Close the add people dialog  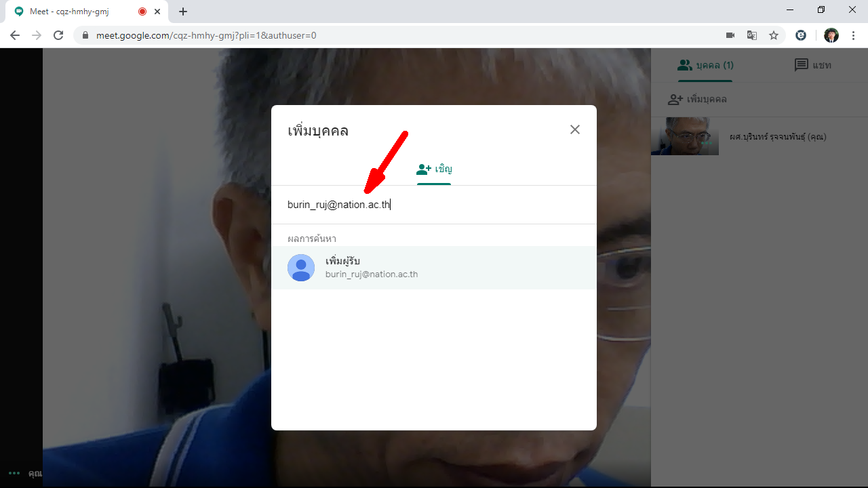575,129
